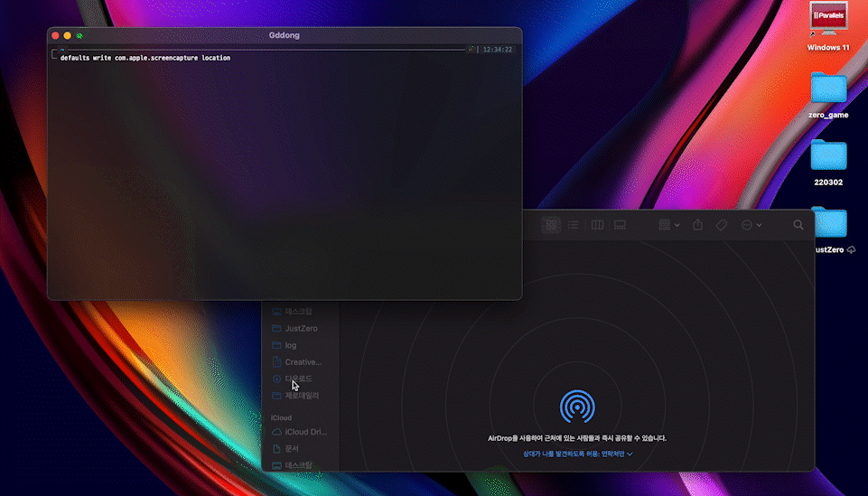868x496 pixels.
Task: Select the 220302 desktop folder
Action: tap(828, 163)
